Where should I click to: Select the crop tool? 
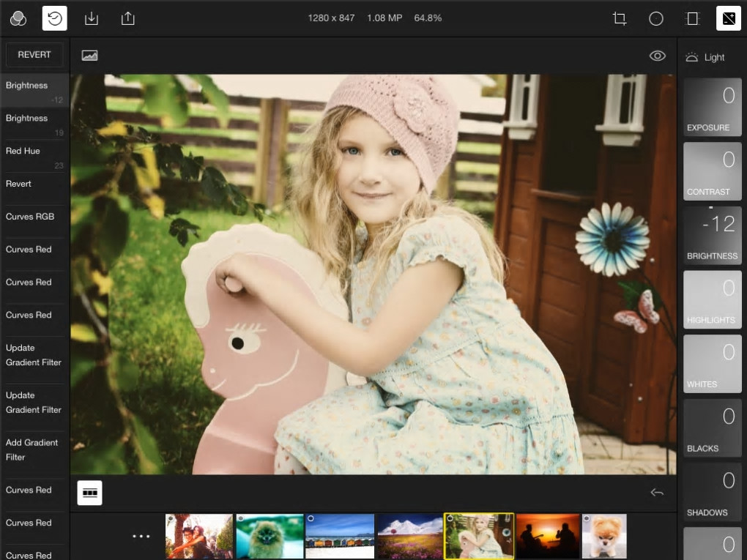point(620,18)
